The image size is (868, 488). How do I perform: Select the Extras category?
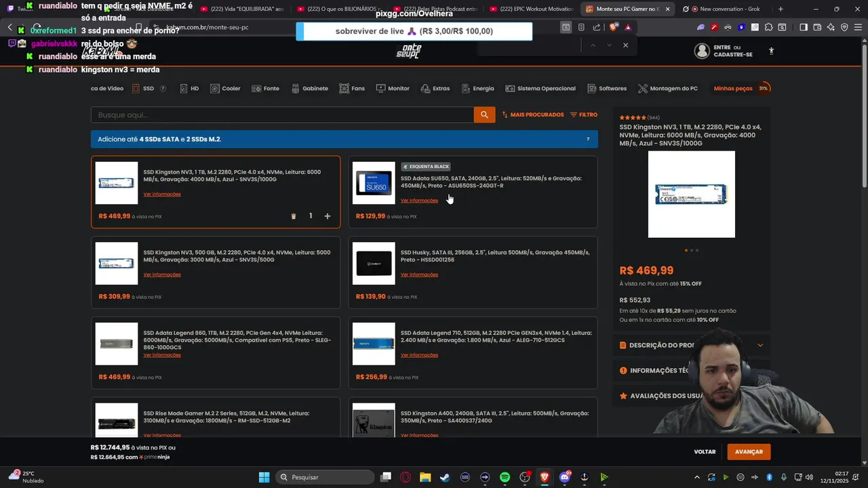pyautogui.click(x=435, y=88)
